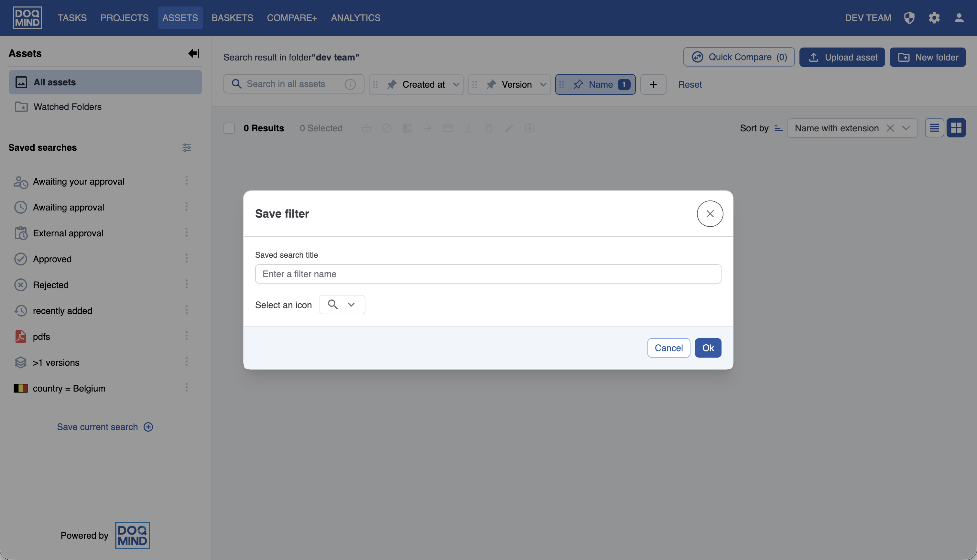Click the compare toolbar icon
The image size is (977, 560).
[x=407, y=128]
